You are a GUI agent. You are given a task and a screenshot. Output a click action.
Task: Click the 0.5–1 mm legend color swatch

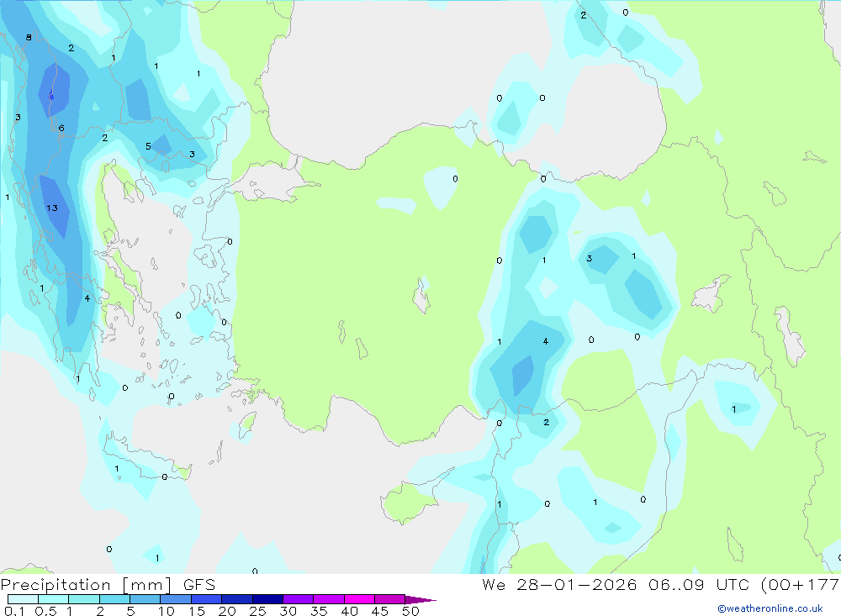click(x=53, y=599)
